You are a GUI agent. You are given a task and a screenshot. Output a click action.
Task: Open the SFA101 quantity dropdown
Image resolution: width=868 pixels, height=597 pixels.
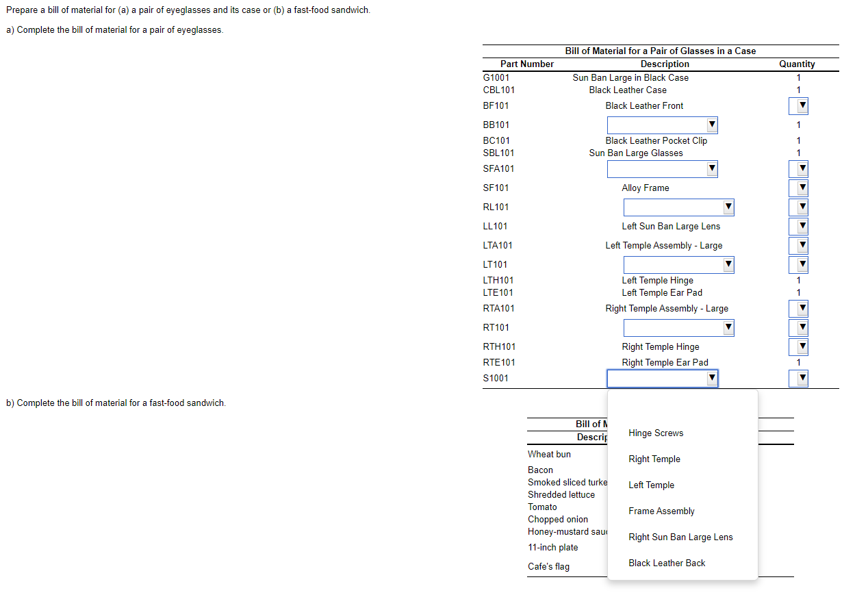(x=798, y=169)
